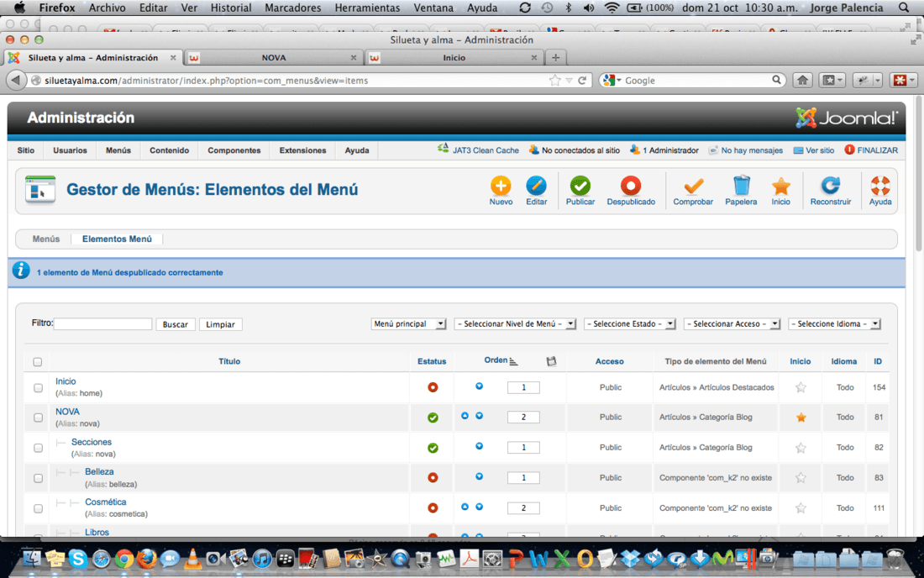The height and width of the screenshot is (578, 924).
Task: Check the Cosmética row checkbox
Action: (x=39, y=508)
